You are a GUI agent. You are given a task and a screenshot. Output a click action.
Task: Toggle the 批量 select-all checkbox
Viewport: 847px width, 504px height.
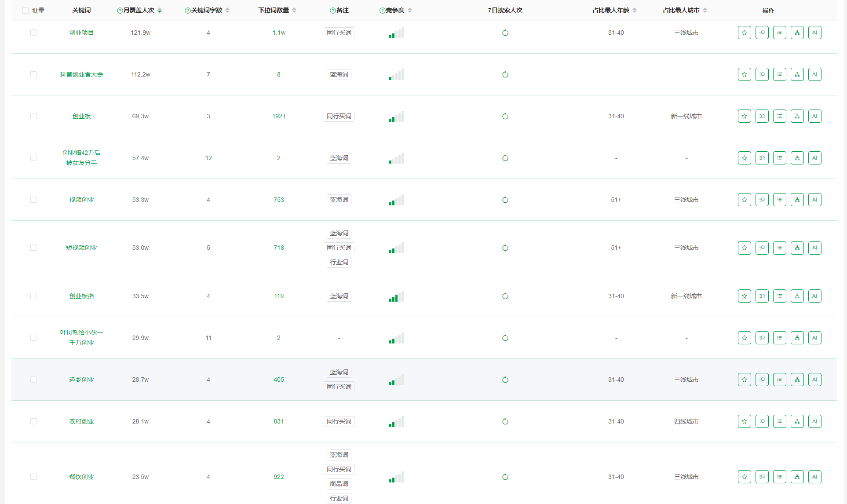tap(26, 11)
